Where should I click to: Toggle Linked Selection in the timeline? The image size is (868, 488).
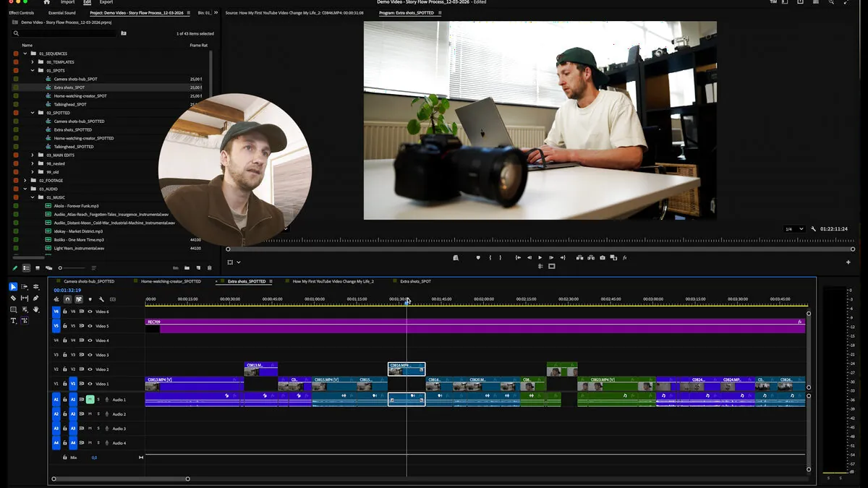coord(79,299)
